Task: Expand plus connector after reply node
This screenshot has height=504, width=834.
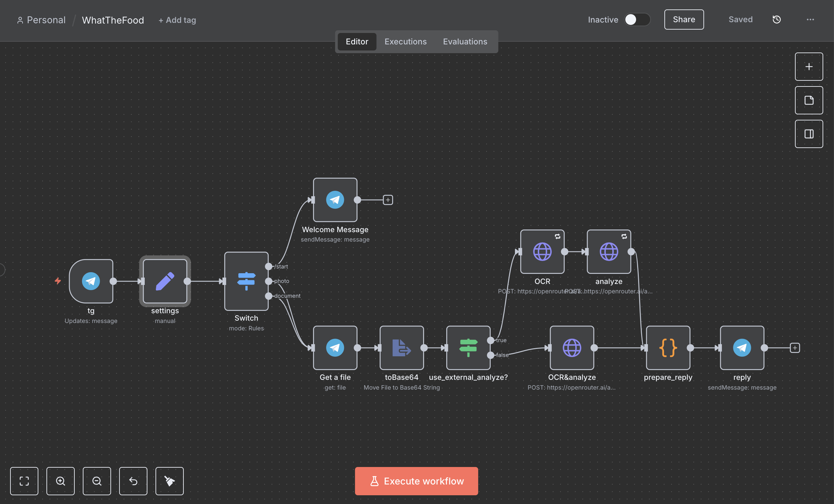Action: tap(794, 348)
